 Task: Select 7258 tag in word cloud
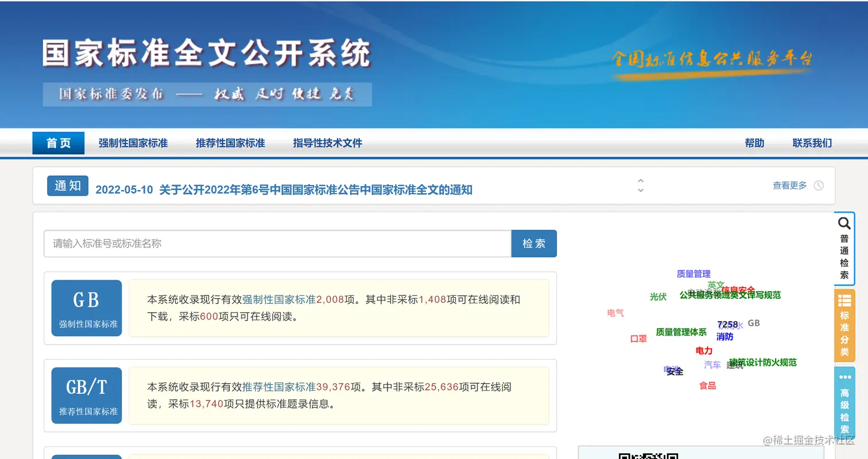[727, 325]
